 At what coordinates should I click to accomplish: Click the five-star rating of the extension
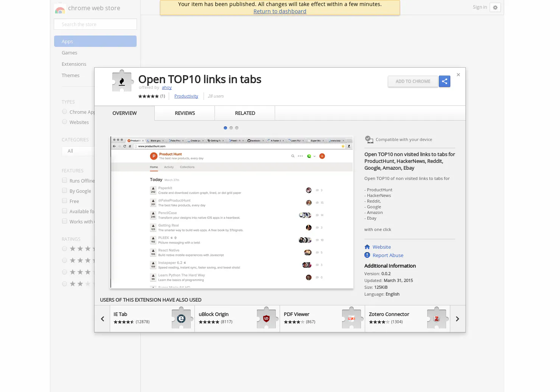click(x=148, y=96)
